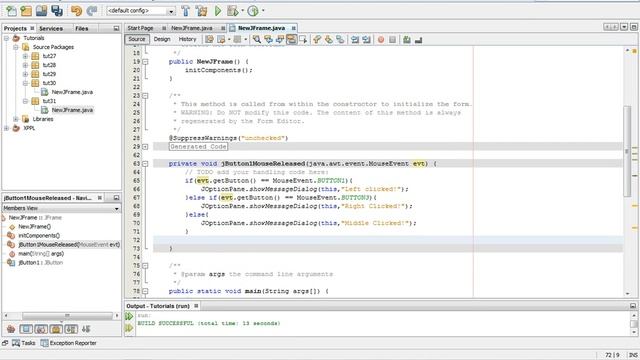Run the project with green play icon
The height and width of the screenshot is (360, 640).
218,11
